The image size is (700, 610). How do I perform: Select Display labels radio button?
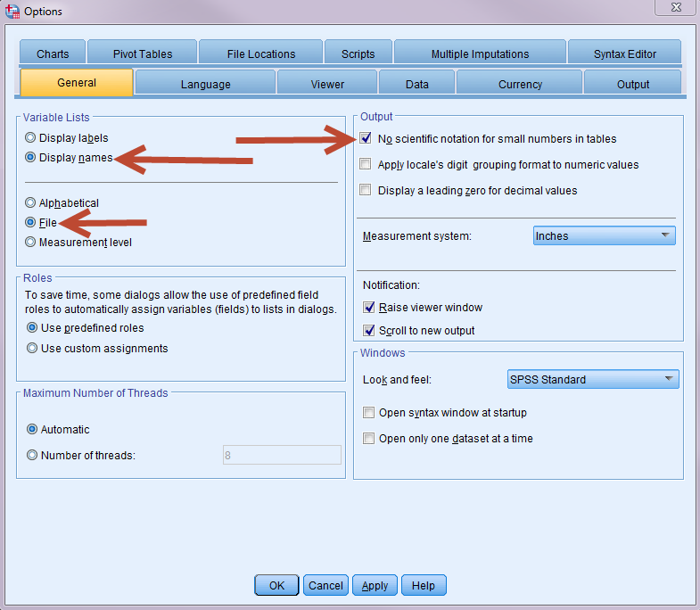click(31, 138)
